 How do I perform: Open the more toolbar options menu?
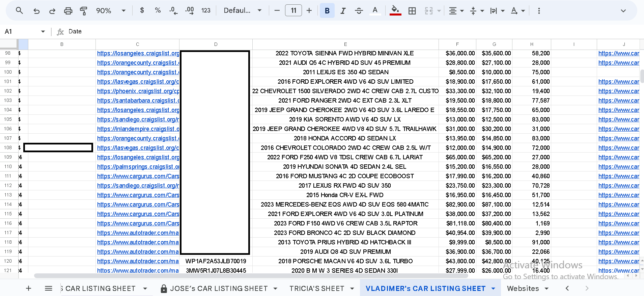(539, 11)
